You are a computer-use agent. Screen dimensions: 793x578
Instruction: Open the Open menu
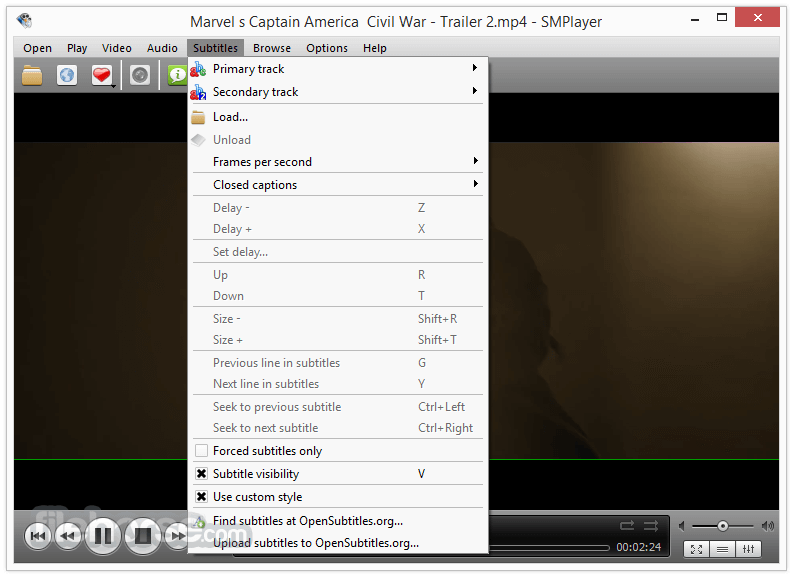pos(37,48)
